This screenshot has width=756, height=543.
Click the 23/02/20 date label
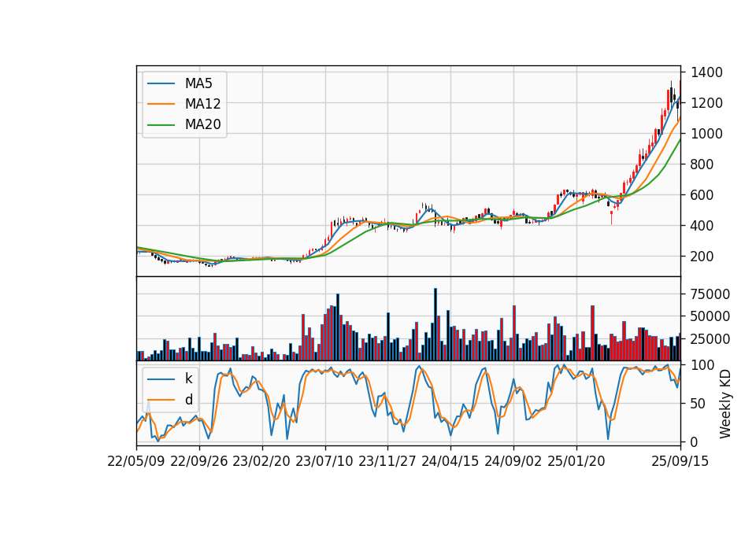pos(261,461)
